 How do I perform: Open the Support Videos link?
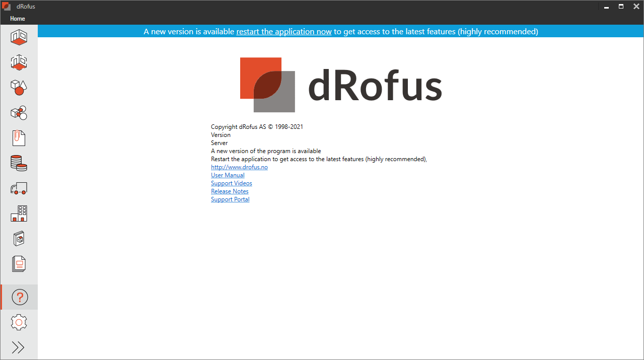click(231, 183)
